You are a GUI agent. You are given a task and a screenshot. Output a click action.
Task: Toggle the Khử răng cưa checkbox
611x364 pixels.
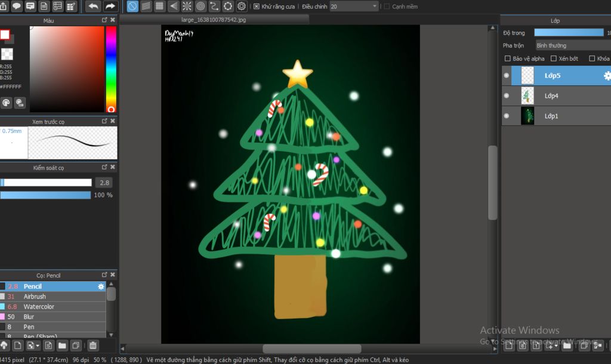pos(257,6)
